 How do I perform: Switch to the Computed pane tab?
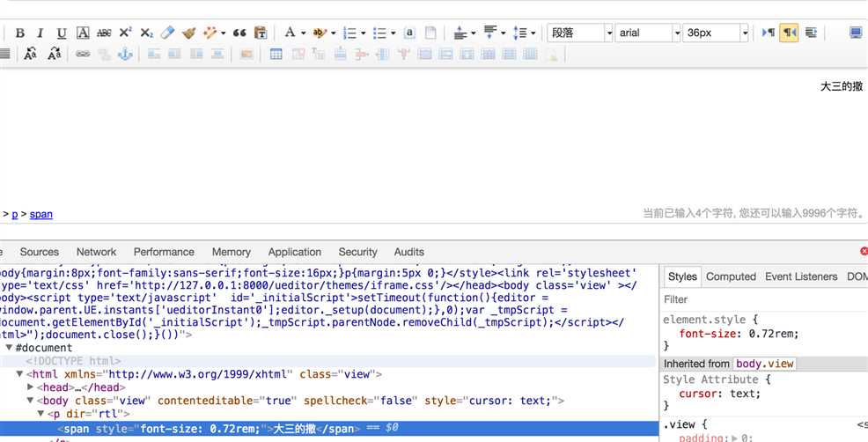click(x=731, y=277)
